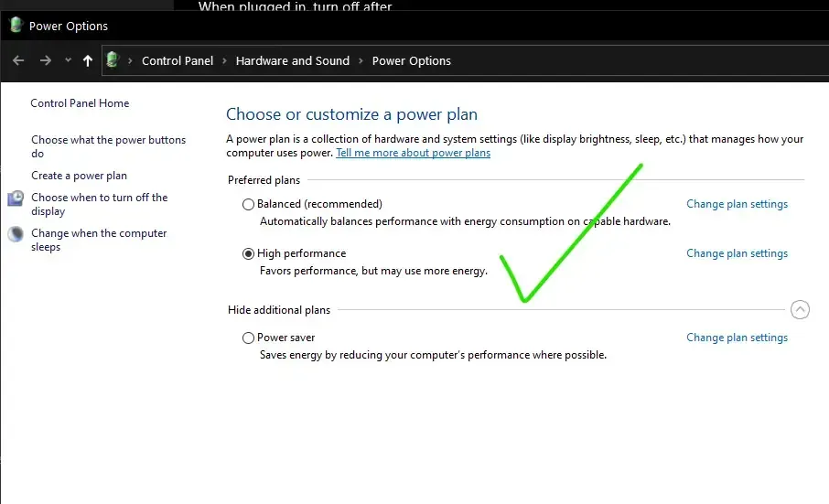The height and width of the screenshot is (504, 829).
Task: Select High performance radio button
Action: pos(248,253)
